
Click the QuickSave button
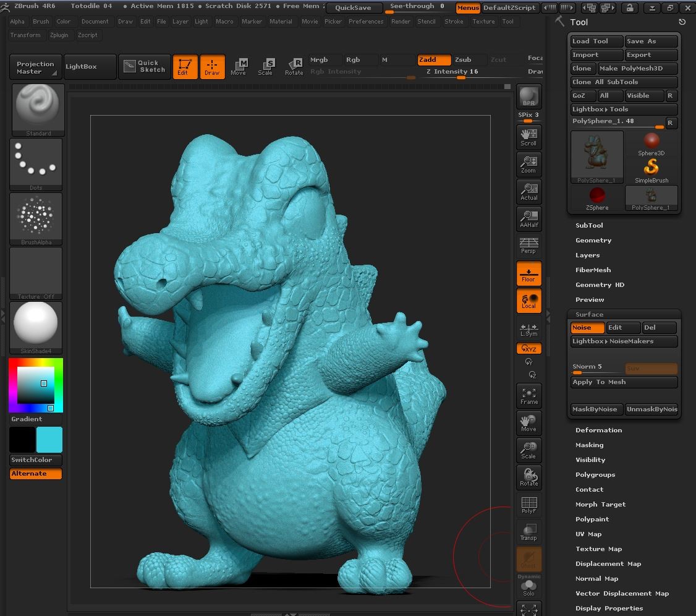pos(353,7)
